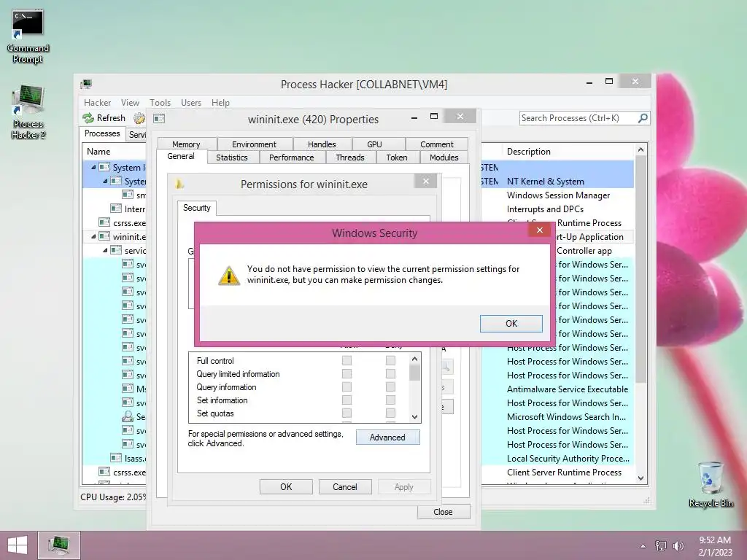
Task: Open the network tray icon
Action: click(x=660, y=546)
